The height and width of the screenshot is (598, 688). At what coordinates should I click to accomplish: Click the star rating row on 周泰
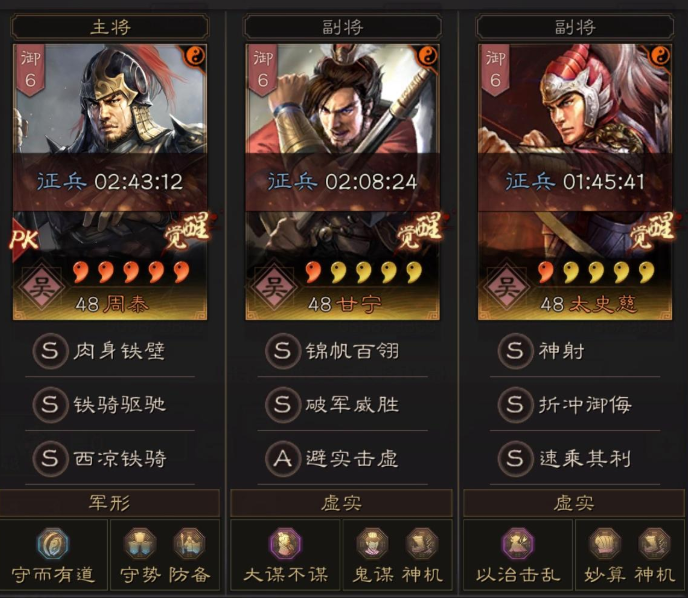[x=131, y=272]
